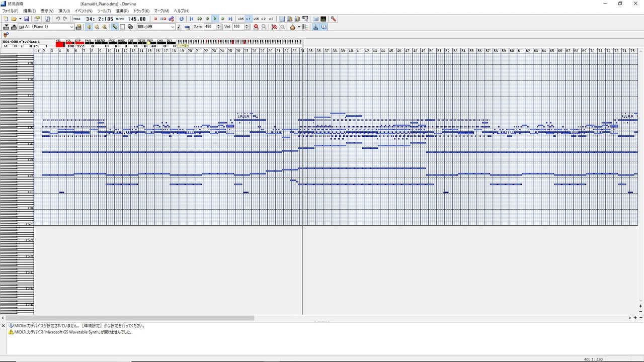Click the EXP control meter
This screenshot has width=644, height=362.
pyautogui.click(x=79, y=44)
